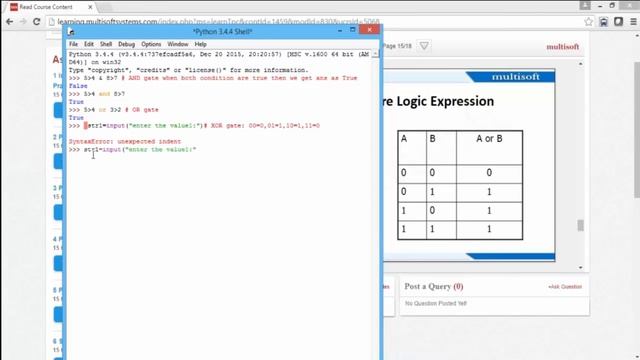Open the Options menu in Python Shell
This screenshot has width=640, height=360.
coord(151,44)
